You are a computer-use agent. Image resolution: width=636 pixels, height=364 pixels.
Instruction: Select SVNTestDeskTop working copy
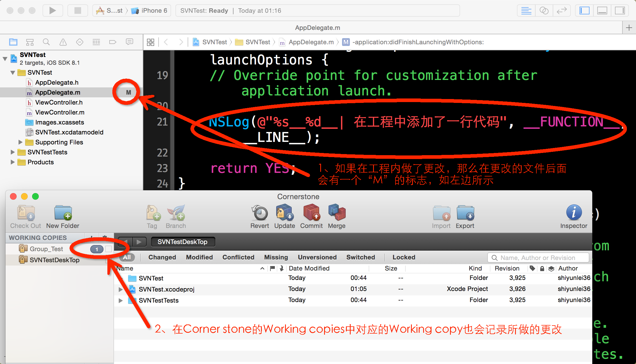click(60, 260)
